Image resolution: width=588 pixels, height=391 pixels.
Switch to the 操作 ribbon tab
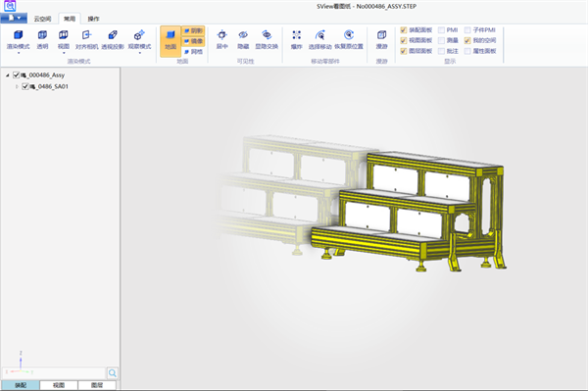[93, 19]
